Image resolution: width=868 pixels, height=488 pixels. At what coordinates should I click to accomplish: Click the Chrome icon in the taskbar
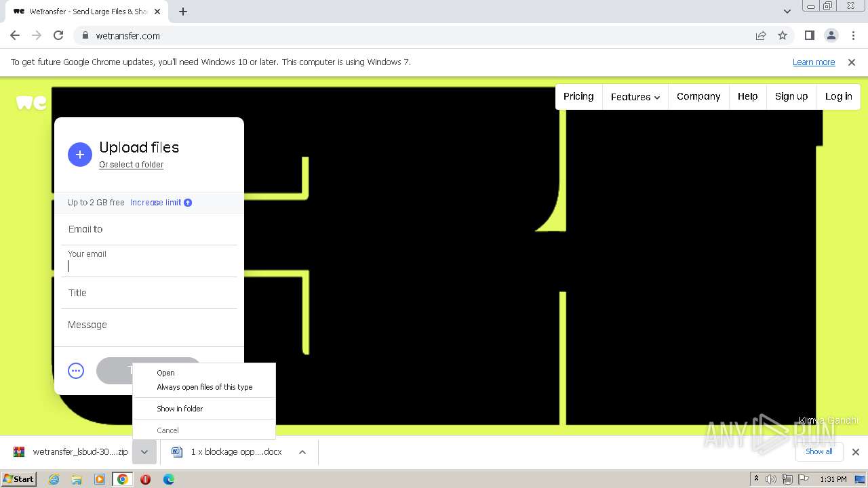point(122,479)
